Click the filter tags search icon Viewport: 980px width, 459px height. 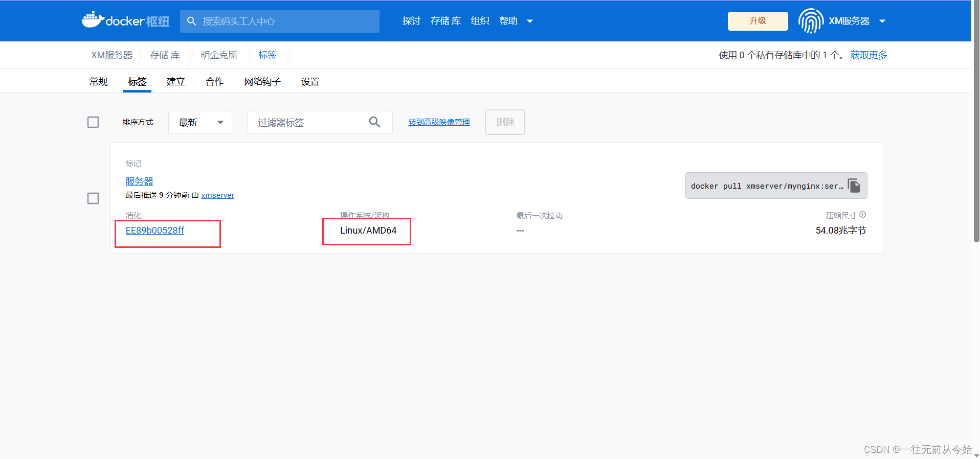pos(374,122)
